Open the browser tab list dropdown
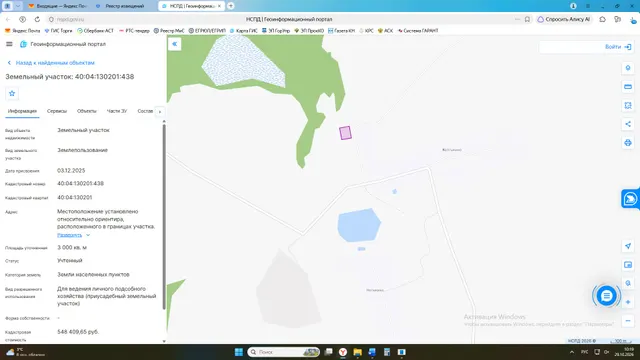 [x=18, y=6]
